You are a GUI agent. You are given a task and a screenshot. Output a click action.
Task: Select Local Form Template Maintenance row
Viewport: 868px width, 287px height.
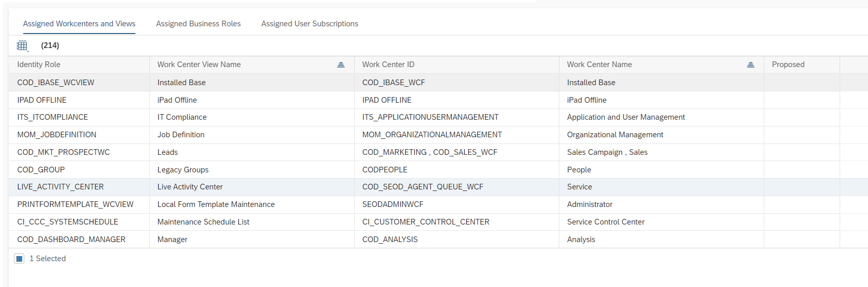(x=216, y=204)
